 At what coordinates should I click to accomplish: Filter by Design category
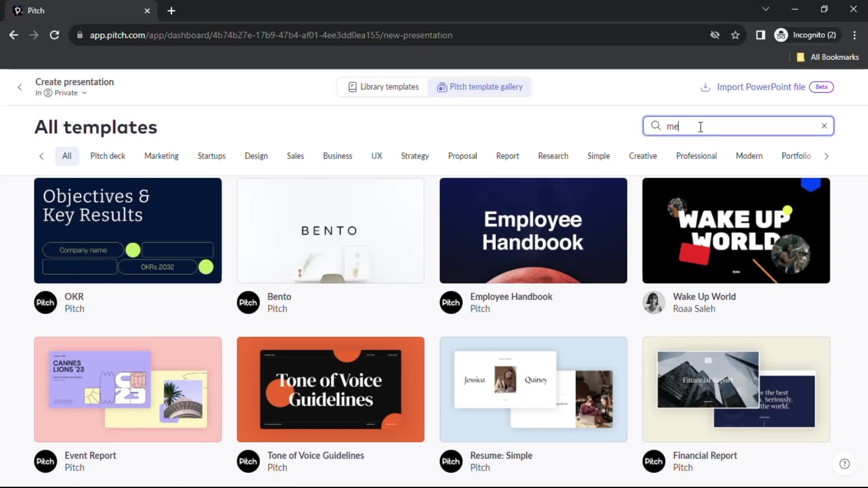click(x=256, y=156)
